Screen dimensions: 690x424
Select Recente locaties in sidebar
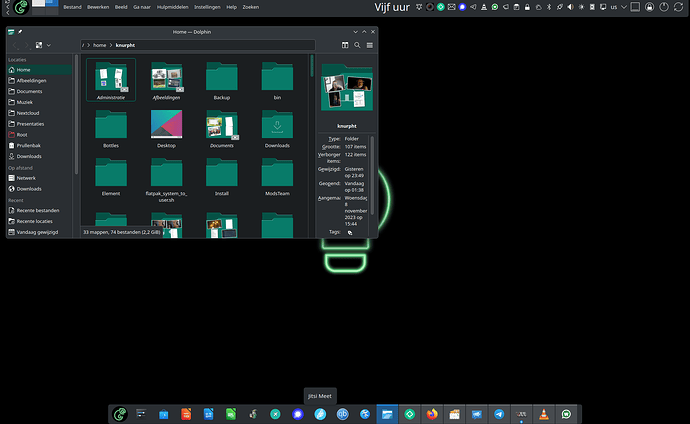coord(39,221)
